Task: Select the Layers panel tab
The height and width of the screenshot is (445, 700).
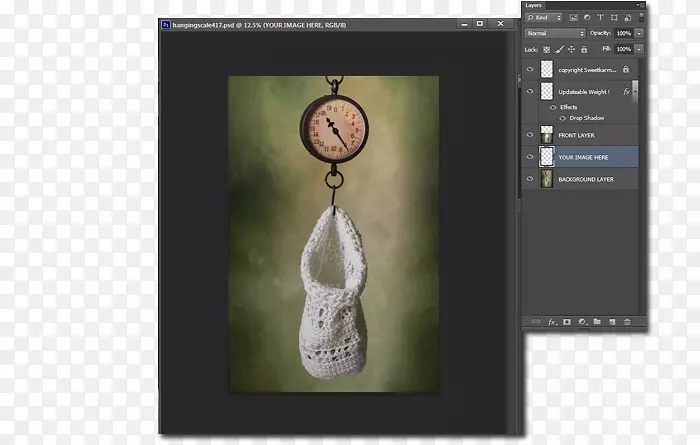Action: click(x=533, y=5)
